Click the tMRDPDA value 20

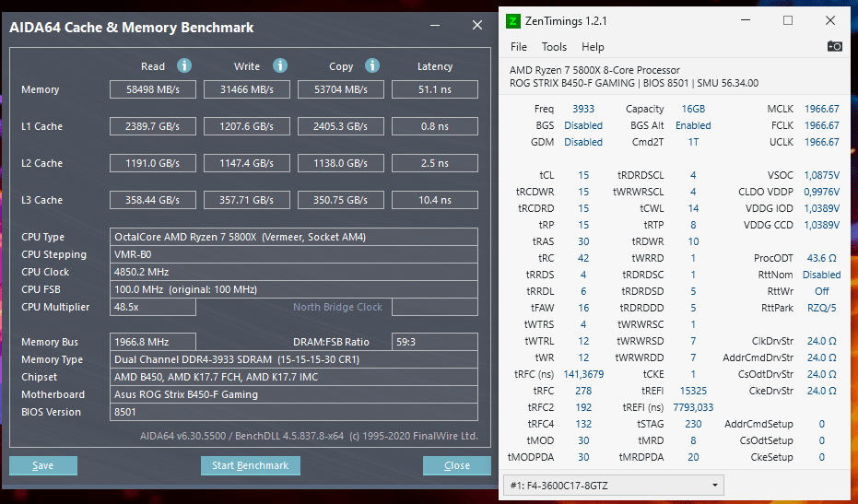[x=693, y=457]
